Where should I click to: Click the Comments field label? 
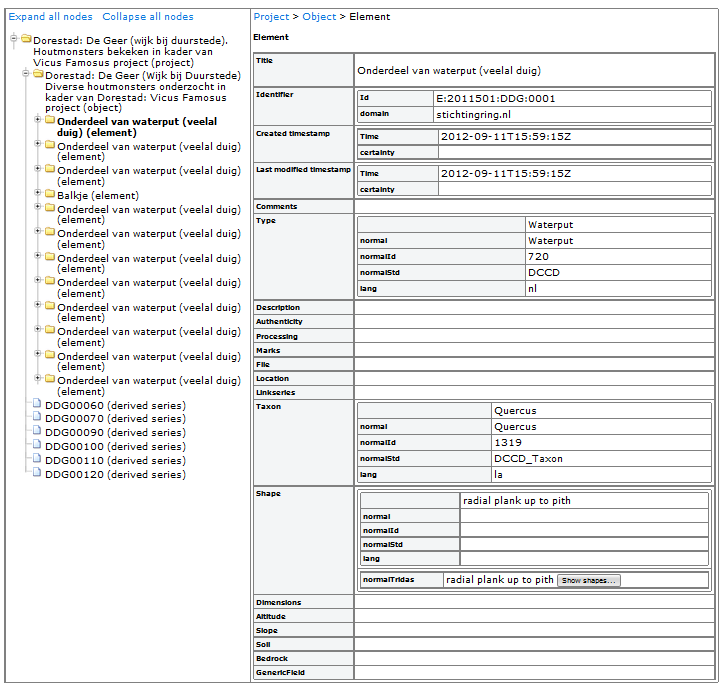click(x=276, y=207)
